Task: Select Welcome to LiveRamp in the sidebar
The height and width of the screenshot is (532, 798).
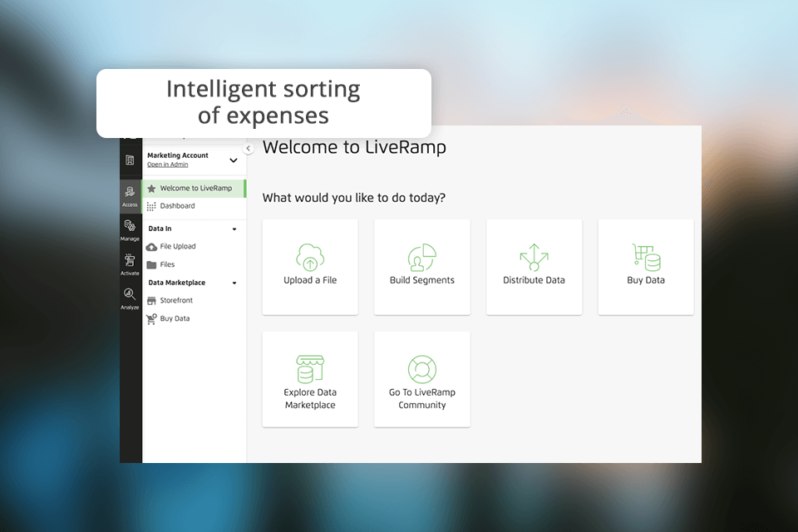Action: click(194, 189)
